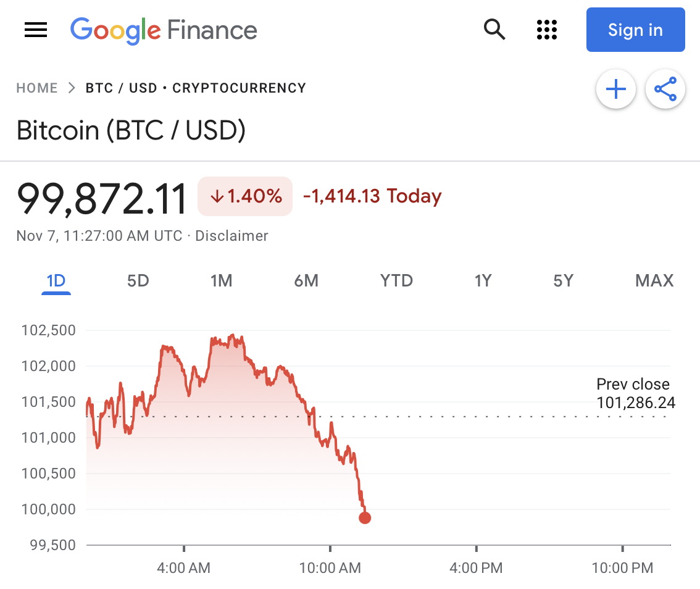Image resolution: width=700 pixels, height=589 pixels.
Task: Add Bitcoin to watchlist with plus icon
Action: point(615,90)
